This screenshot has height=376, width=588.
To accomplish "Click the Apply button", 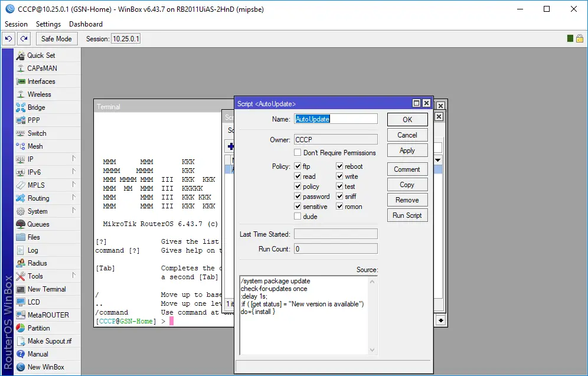I will (407, 151).
